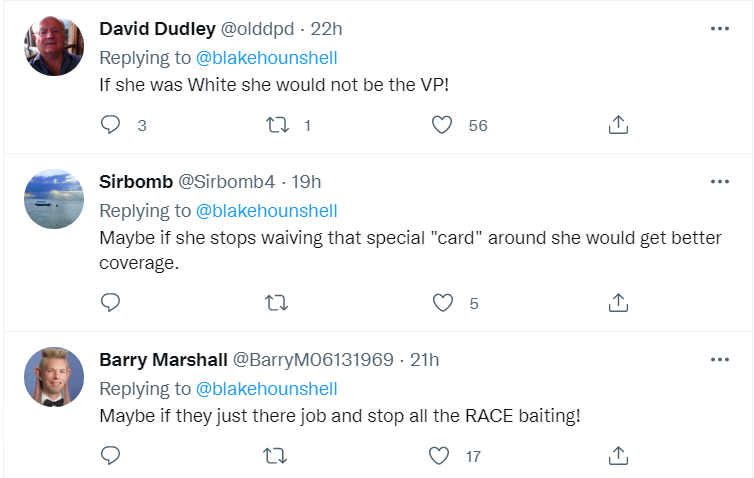This screenshot has width=754, height=478.
Task: Open more options on David Dudley's tweet
Action: pyautogui.click(x=719, y=29)
